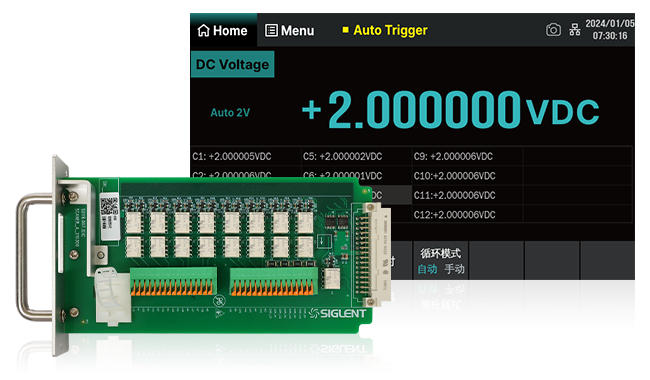Open the 循环模式 softkey options
The width and height of the screenshot is (650, 380).
click(x=441, y=260)
